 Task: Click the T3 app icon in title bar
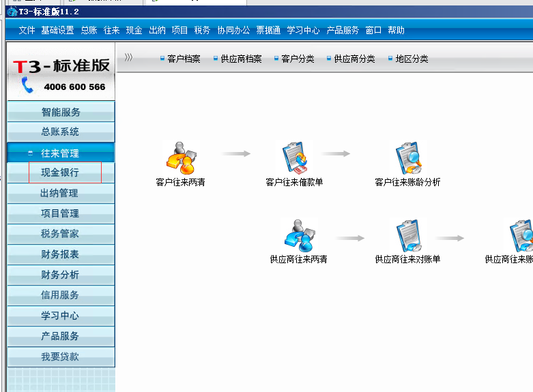pos(12,12)
